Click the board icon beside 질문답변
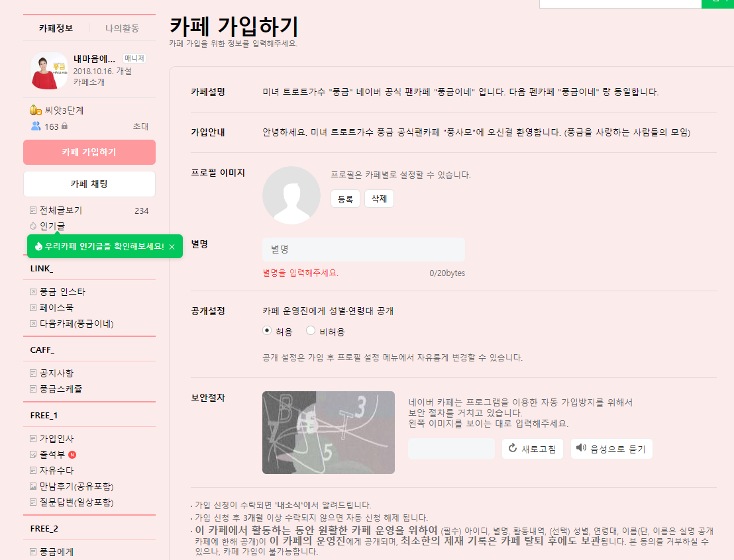 coord(32,502)
